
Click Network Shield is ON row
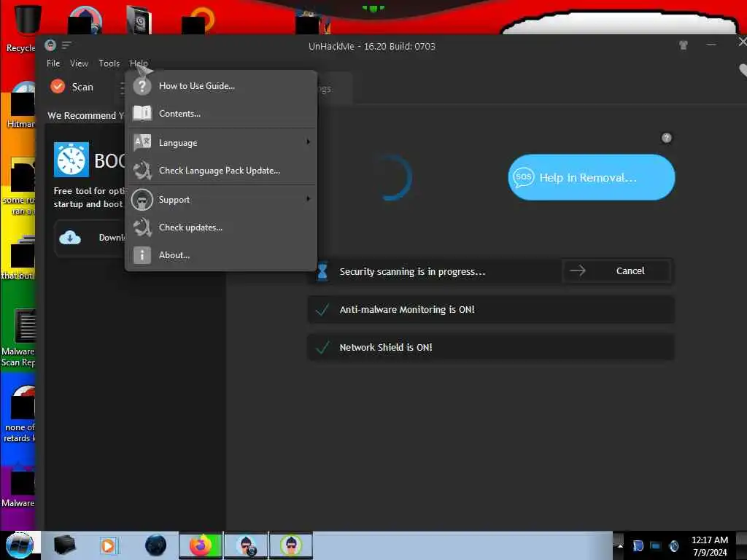[491, 348]
